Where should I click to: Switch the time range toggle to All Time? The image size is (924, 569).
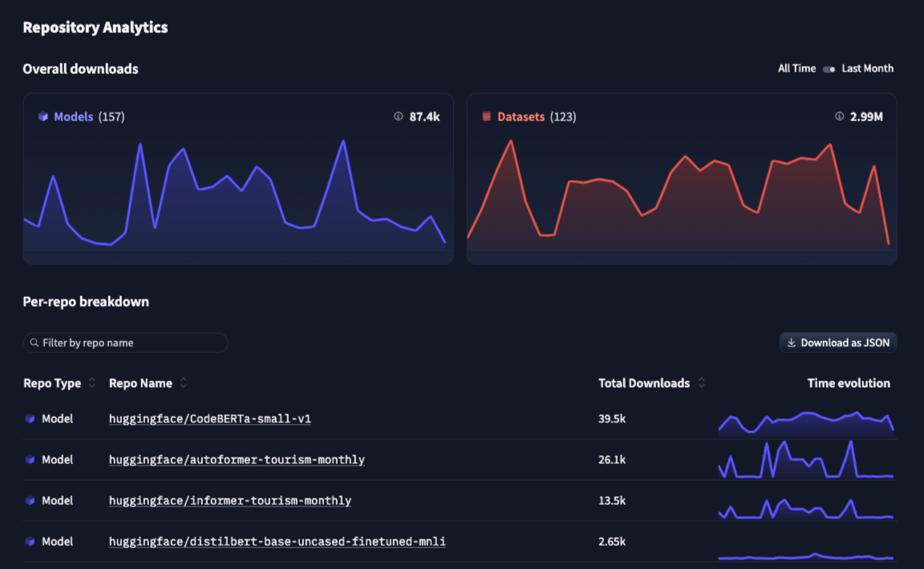tap(796, 68)
